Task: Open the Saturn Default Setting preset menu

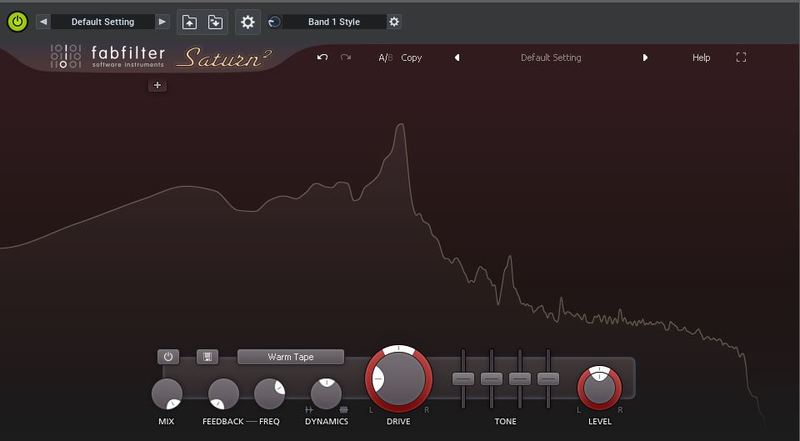Action: [551, 58]
